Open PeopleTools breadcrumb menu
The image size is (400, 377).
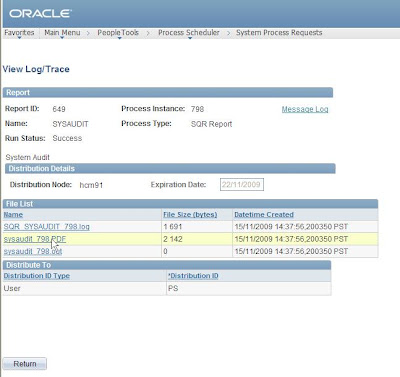click(x=118, y=33)
